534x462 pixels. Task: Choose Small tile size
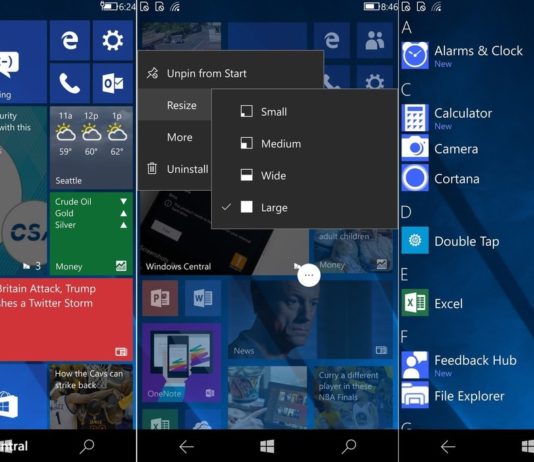point(304,112)
